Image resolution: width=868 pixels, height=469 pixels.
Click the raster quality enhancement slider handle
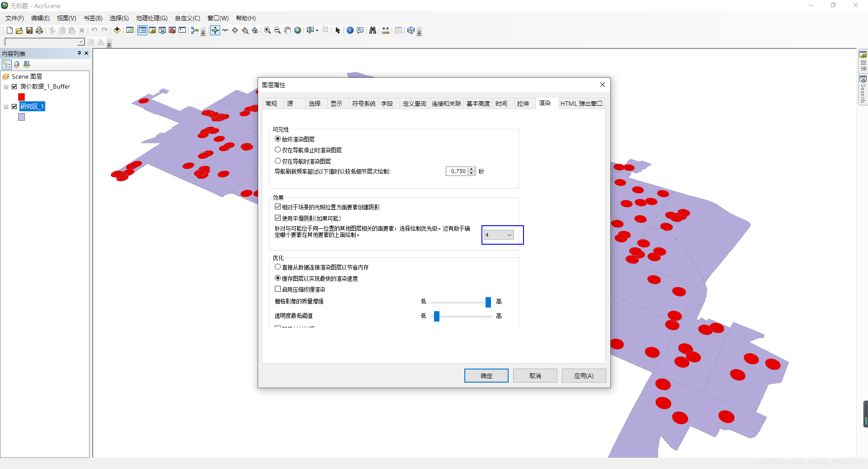pyautogui.click(x=488, y=302)
